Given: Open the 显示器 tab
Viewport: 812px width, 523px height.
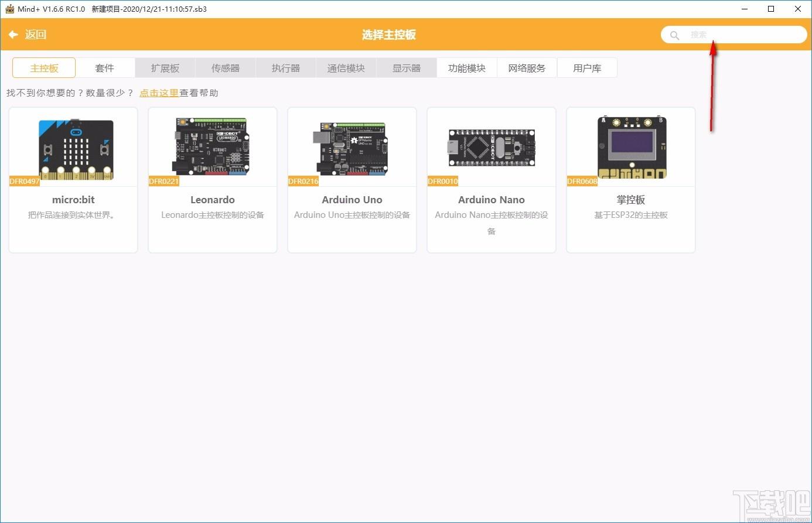Looking at the screenshot, I should pyautogui.click(x=407, y=68).
